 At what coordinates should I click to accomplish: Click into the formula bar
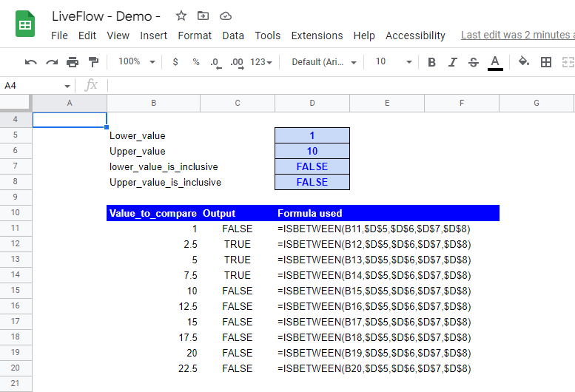tap(341, 86)
